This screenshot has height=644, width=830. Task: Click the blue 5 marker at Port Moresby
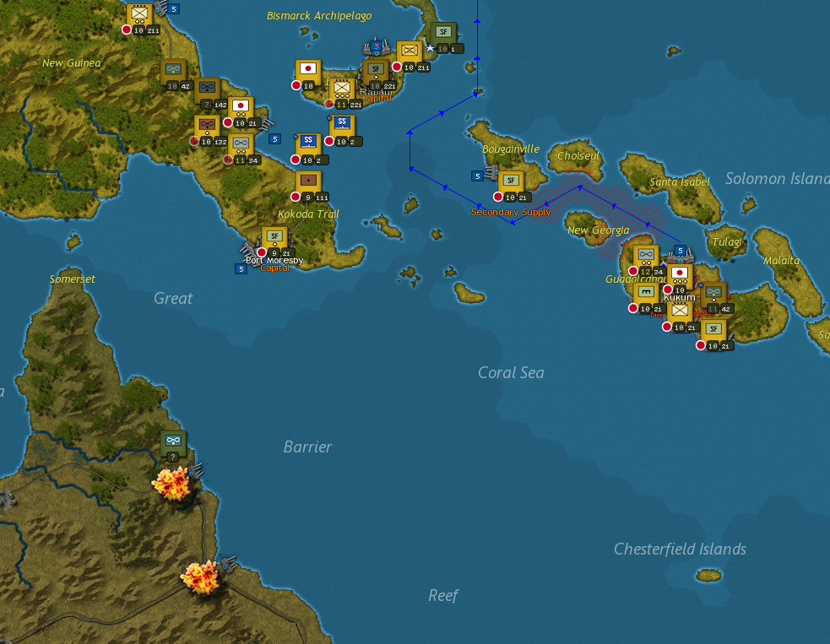pyautogui.click(x=241, y=269)
